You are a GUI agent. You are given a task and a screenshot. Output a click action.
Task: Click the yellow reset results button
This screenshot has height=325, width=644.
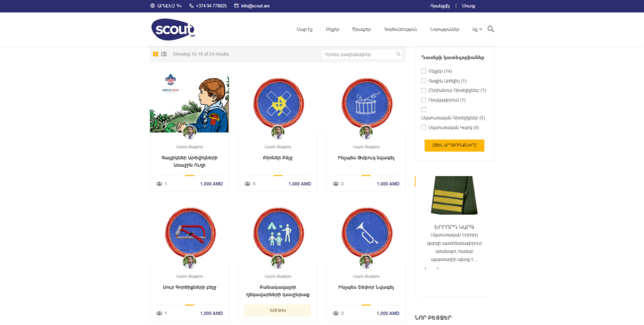click(x=454, y=145)
